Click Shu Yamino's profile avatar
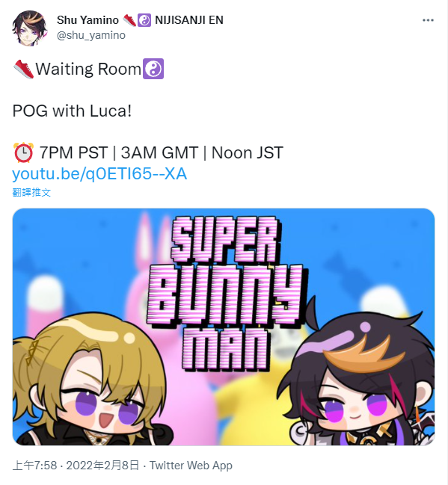This screenshot has height=485, width=448. (x=29, y=28)
